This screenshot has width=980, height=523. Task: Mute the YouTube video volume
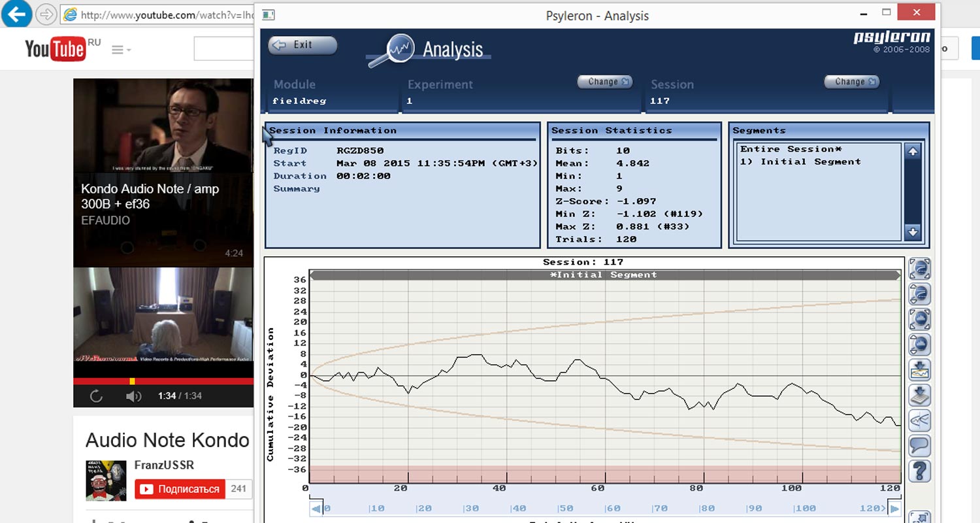coord(133,396)
